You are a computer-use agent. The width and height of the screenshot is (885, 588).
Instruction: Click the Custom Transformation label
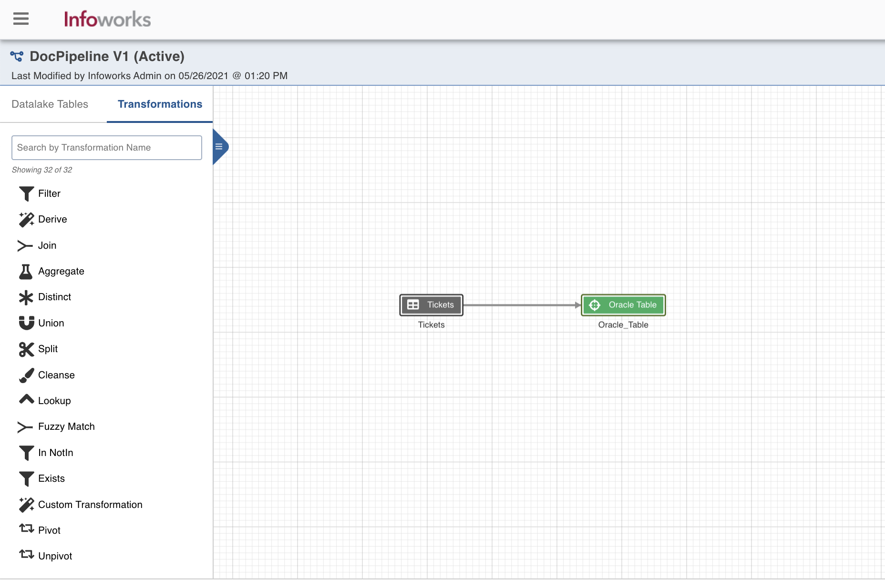[x=90, y=505]
